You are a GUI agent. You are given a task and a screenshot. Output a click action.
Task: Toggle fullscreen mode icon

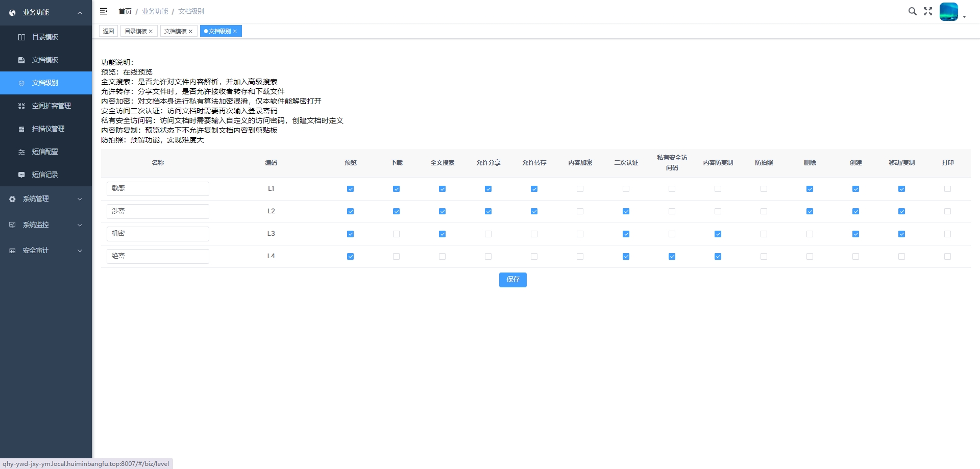click(928, 11)
